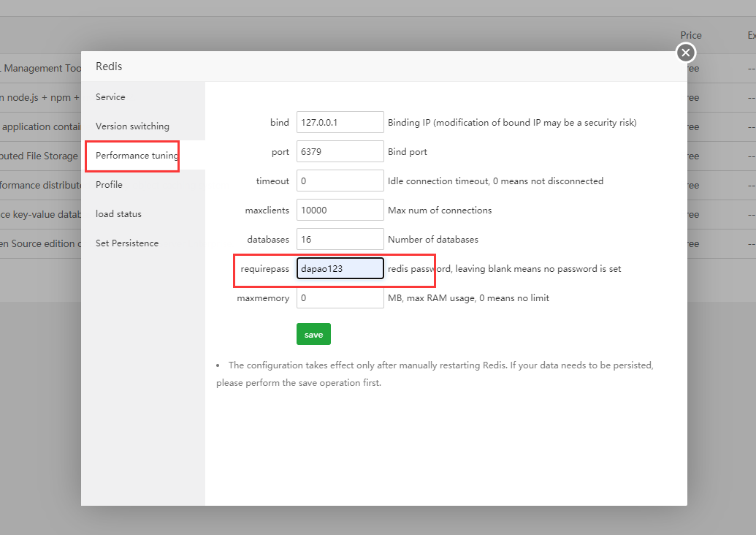Edit the port number field
756x535 pixels.
[340, 151]
